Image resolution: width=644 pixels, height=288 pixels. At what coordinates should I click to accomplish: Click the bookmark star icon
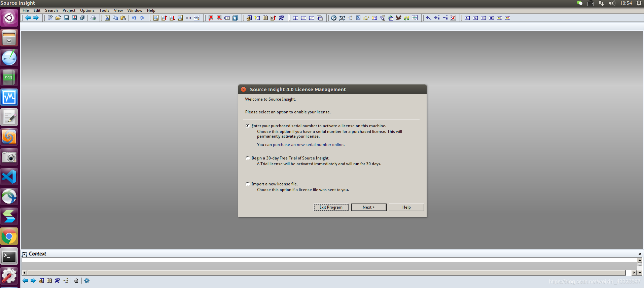pos(235,18)
